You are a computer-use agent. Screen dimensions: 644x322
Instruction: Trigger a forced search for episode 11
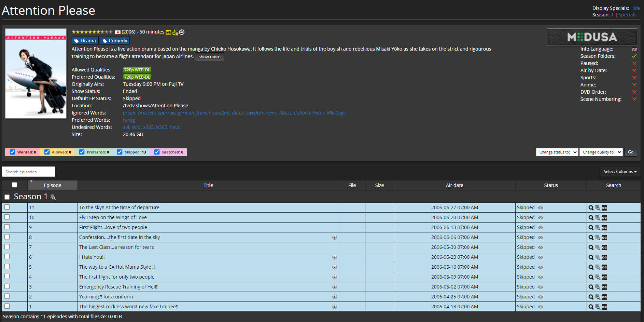point(591,207)
